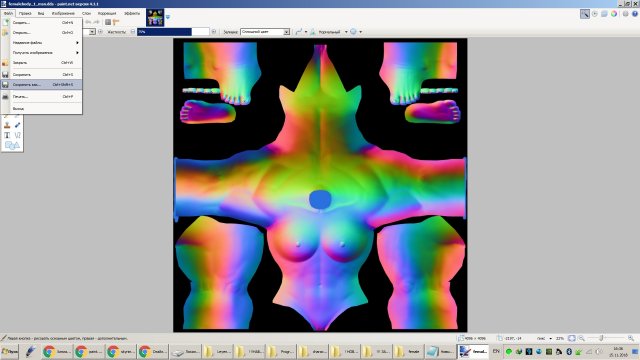Open the Вид menu
Screen dimensions: 640x360
tap(41, 13)
